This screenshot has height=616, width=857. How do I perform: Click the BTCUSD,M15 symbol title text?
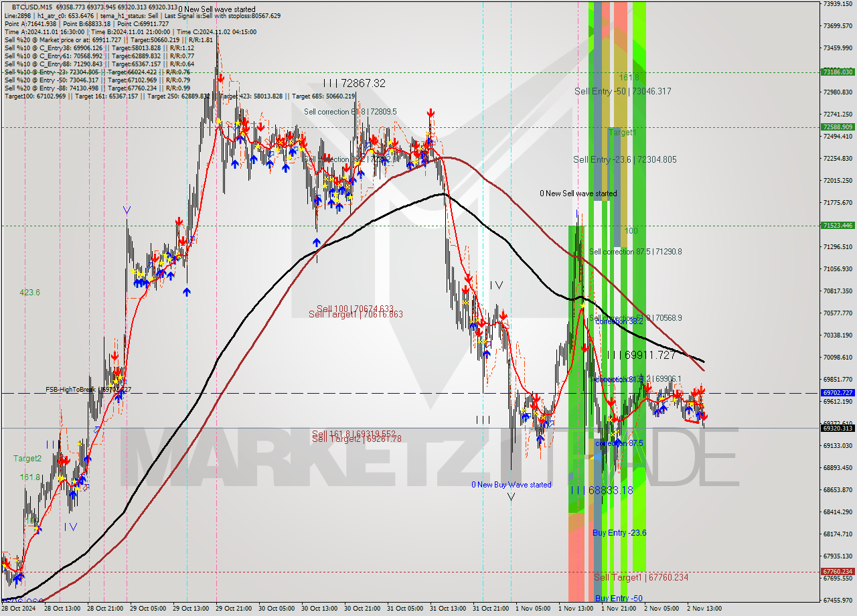(x=33, y=7)
